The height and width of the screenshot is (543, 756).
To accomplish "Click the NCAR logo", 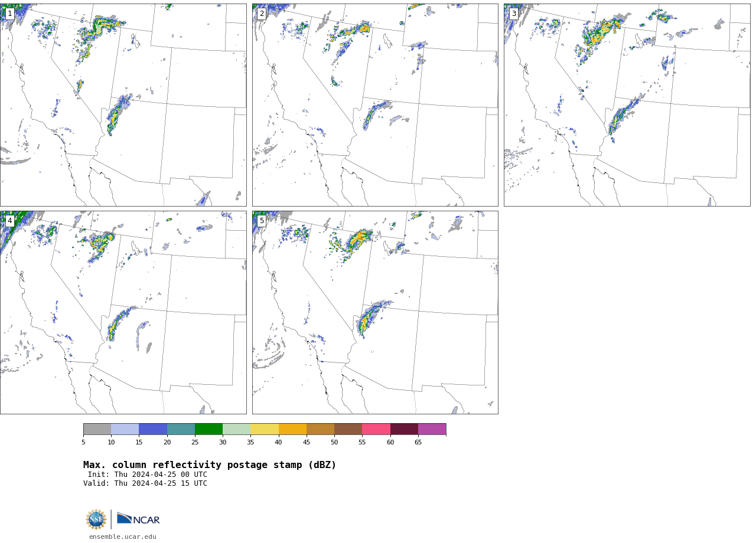I will pos(138,519).
